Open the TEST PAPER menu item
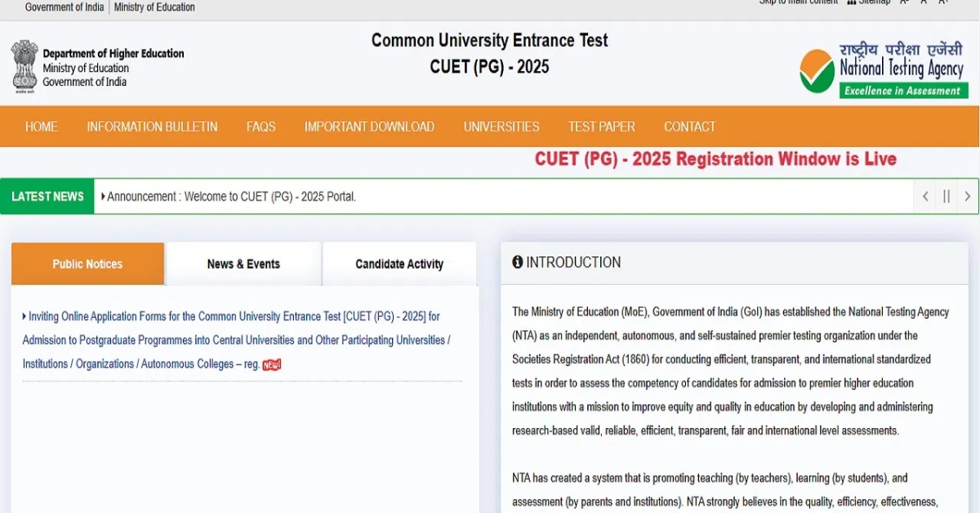Image resolution: width=980 pixels, height=513 pixels. [x=602, y=127]
